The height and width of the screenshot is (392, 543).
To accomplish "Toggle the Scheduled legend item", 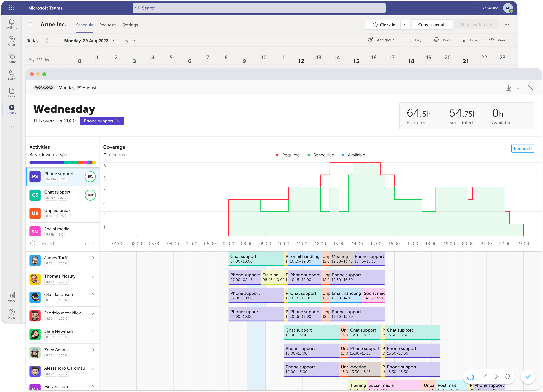I will tap(321, 155).
